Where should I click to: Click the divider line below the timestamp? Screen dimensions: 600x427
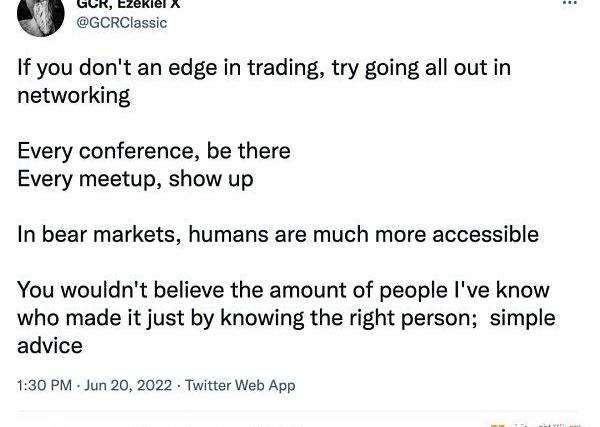[x=297, y=412]
